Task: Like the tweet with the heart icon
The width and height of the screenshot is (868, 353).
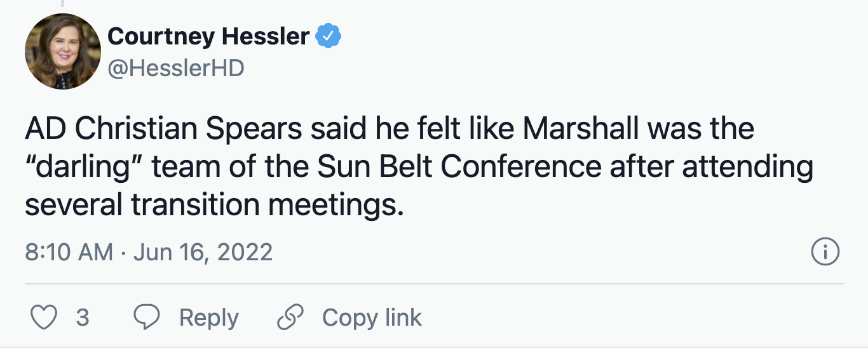Action: (44, 317)
